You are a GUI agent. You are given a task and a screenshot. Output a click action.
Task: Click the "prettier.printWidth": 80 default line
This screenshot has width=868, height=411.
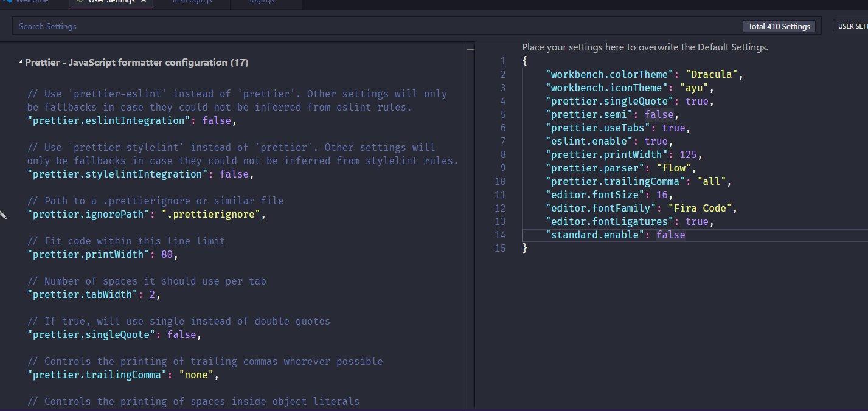(103, 255)
